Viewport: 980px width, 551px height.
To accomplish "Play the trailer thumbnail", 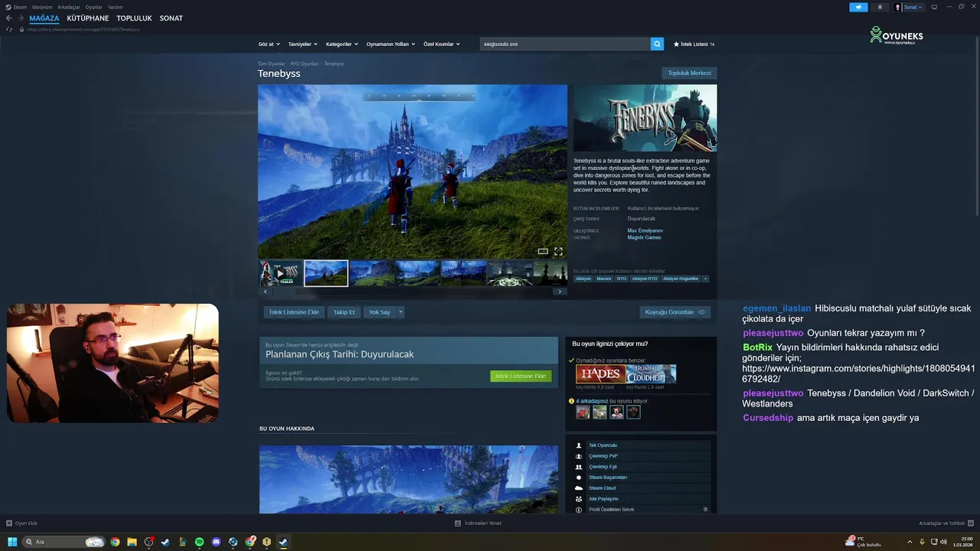I will (279, 272).
